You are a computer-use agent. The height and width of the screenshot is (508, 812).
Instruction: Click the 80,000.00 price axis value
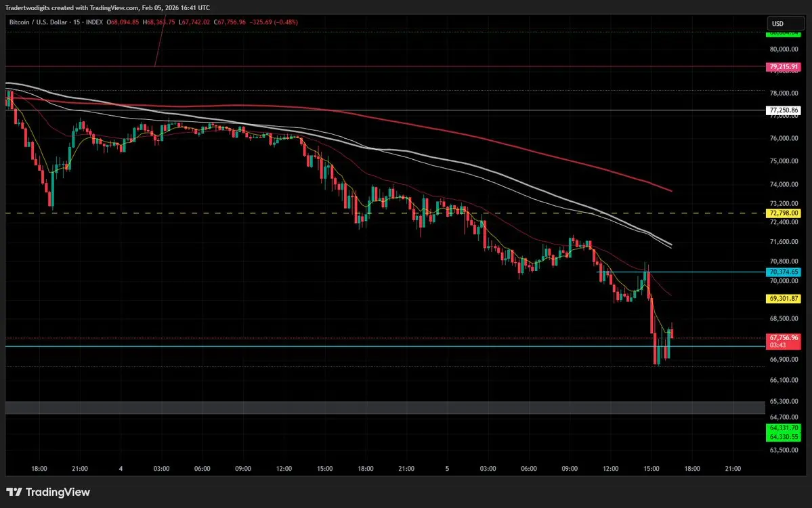784,49
